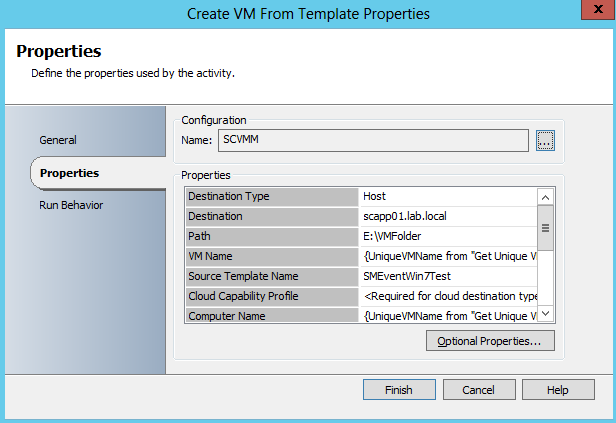Screen dimensions: 616x423
Task: Cancel the dialog
Action: coord(479,390)
